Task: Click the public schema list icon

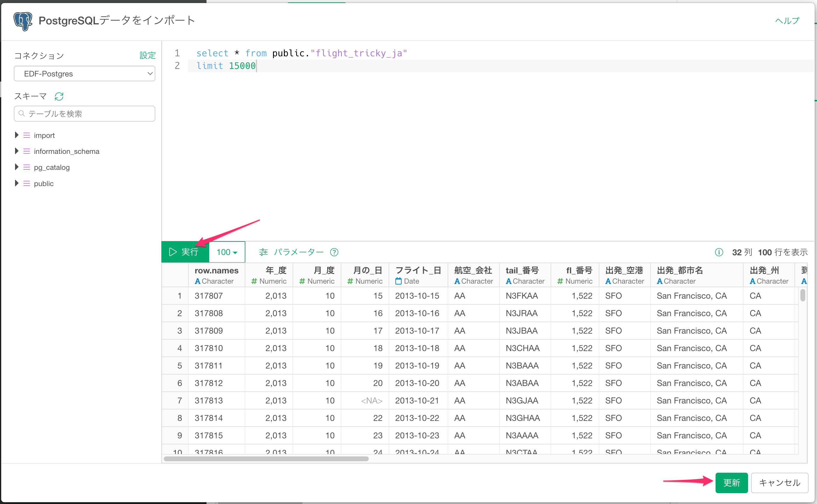Action: (x=27, y=183)
